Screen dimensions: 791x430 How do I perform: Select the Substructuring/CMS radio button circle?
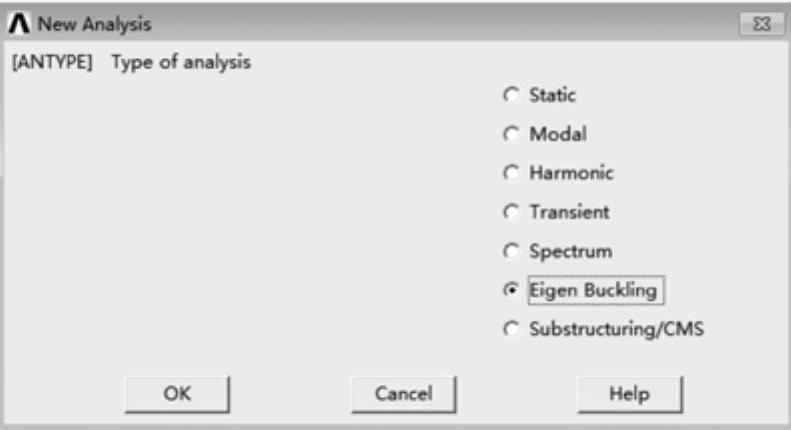click(512, 329)
